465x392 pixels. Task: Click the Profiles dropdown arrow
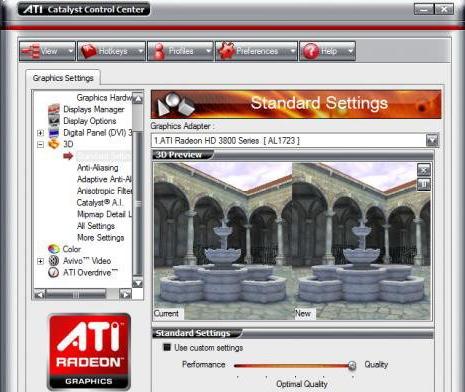point(208,51)
